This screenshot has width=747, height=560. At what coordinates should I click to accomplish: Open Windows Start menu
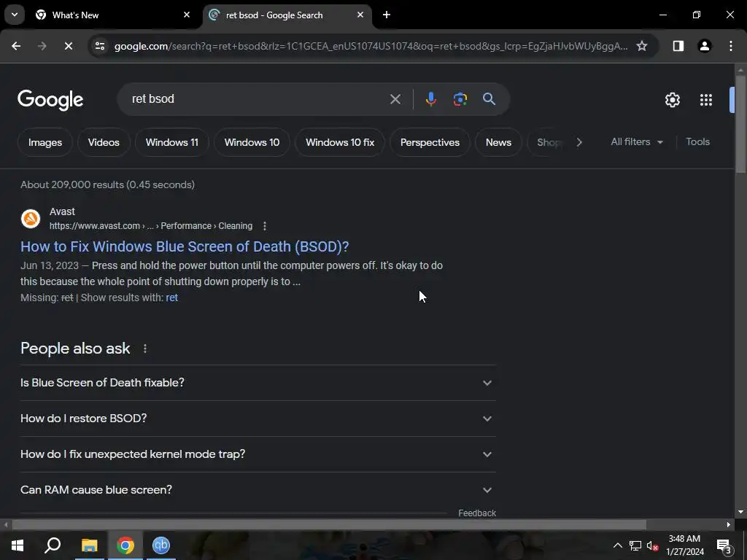(18, 545)
